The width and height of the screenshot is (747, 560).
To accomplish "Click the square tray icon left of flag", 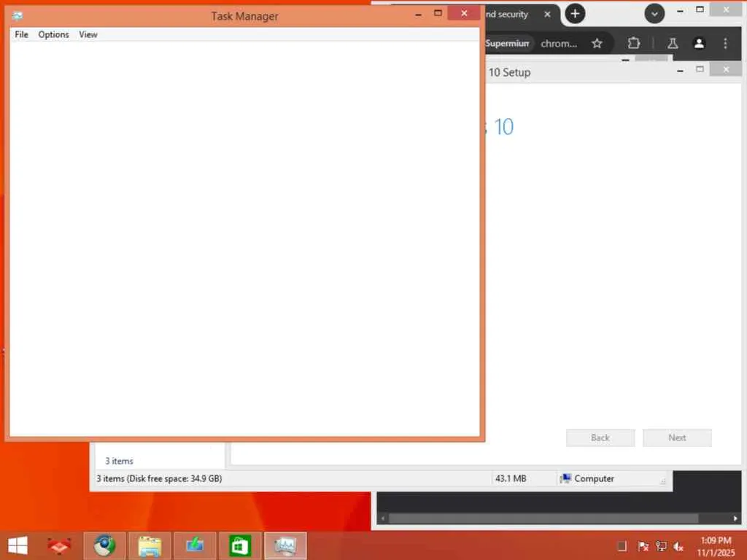I will [x=622, y=546].
